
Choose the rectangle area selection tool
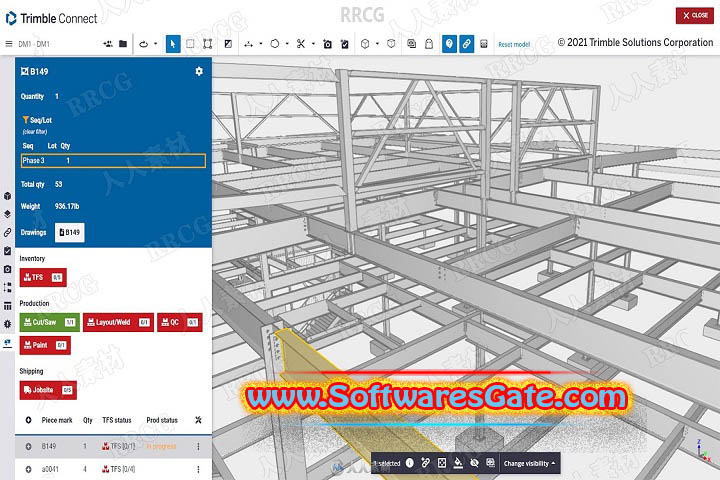(190, 44)
